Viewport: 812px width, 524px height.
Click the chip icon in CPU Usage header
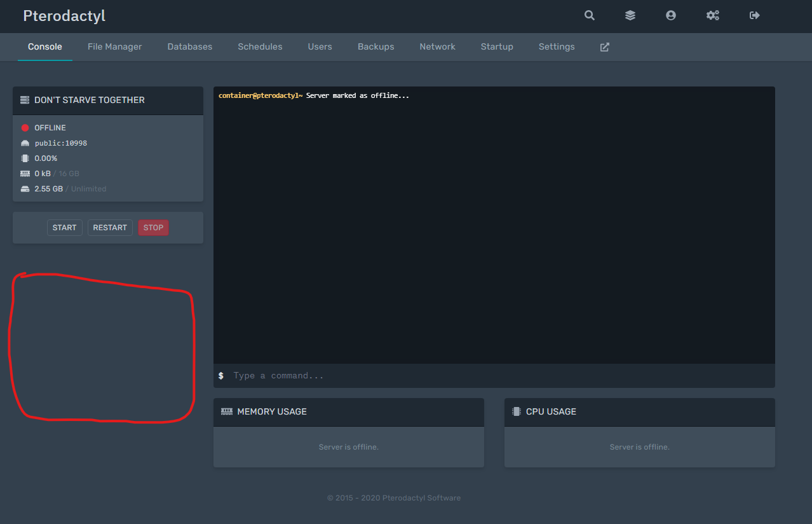click(517, 411)
